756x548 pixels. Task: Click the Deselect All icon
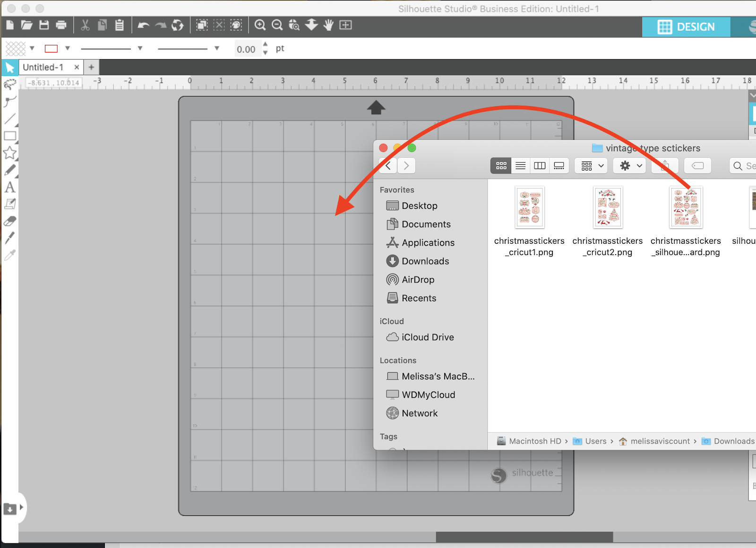click(x=219, y=25)
